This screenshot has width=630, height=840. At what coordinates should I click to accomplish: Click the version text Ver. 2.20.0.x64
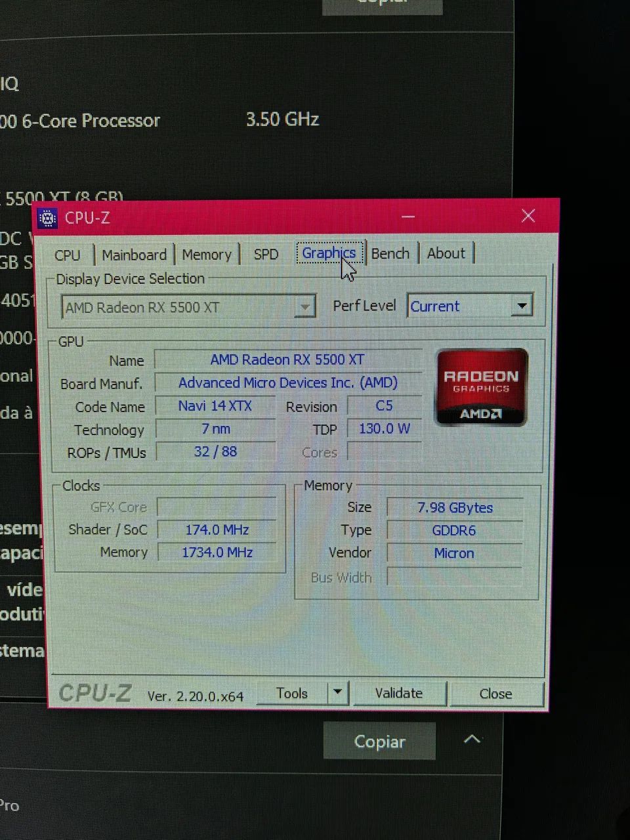tap(196, 696)
